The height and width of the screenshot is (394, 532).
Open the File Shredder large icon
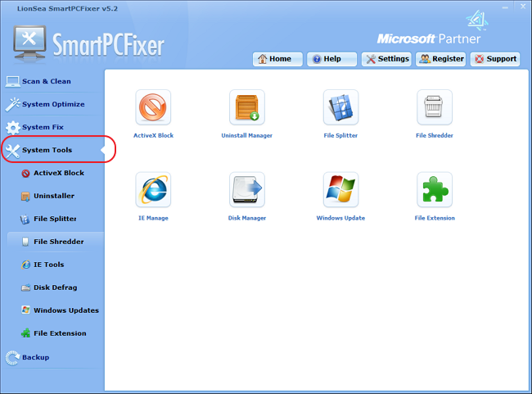[435, 107]
